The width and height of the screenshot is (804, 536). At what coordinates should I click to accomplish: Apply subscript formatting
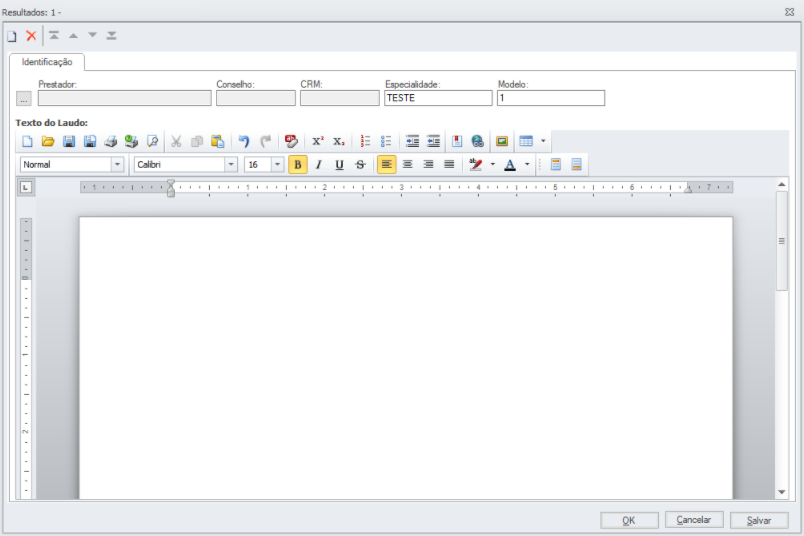tap(338, 141)
